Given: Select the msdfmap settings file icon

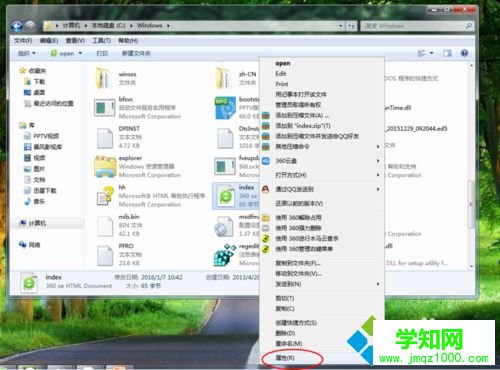Looking at the screenshot, I should pos(224,226).
